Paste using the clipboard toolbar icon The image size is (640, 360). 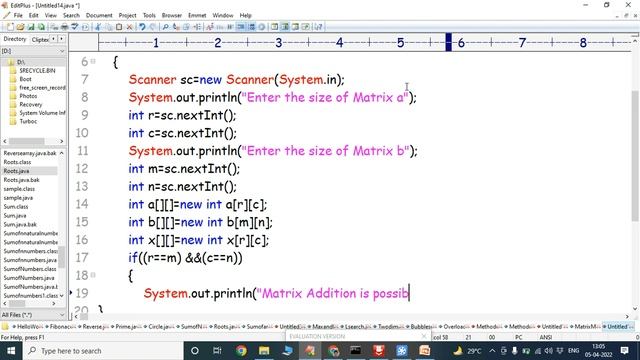(119, 27)
